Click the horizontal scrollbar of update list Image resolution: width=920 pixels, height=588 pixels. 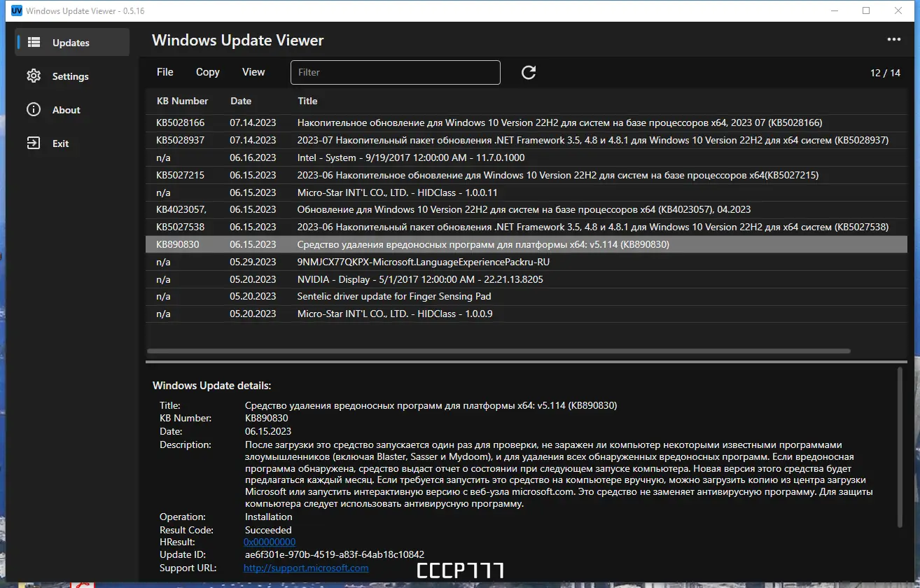(499, 351)
